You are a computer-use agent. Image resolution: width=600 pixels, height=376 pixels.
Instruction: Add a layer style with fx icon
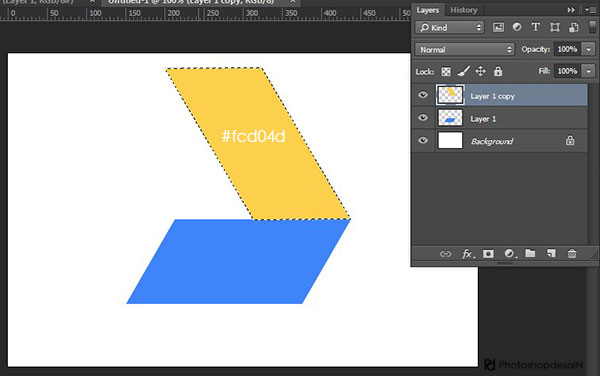pyautogui.click(x=468, y=254)
